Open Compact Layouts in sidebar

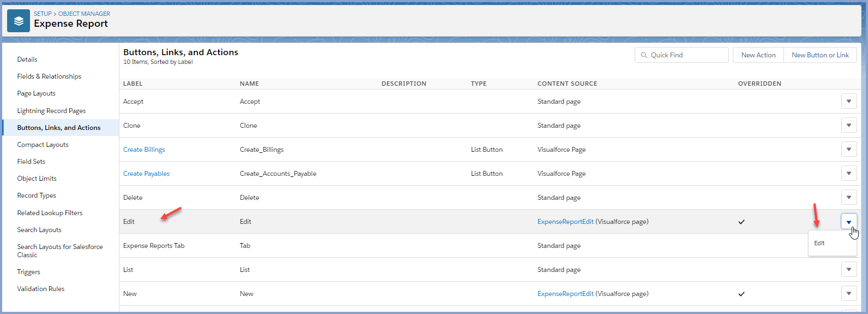pyautogui.click(x=43, y=145)
